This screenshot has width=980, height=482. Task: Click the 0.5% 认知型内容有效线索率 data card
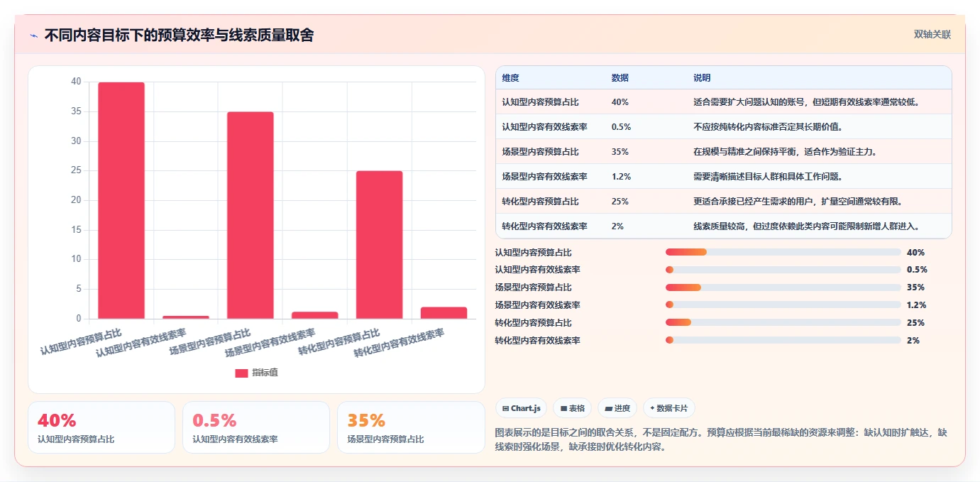point(256,427)
